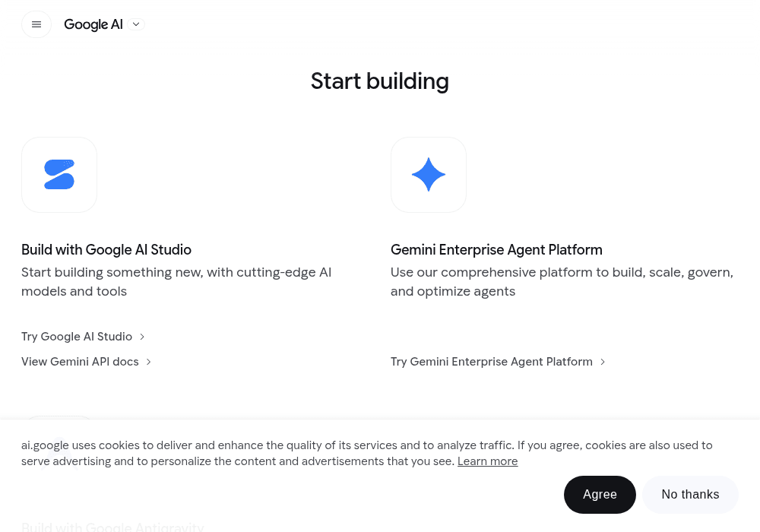The image size is (760, 532).
Task: Click arrow beside Try Gemini Enterprise Agent Platform
Action: 603,362
